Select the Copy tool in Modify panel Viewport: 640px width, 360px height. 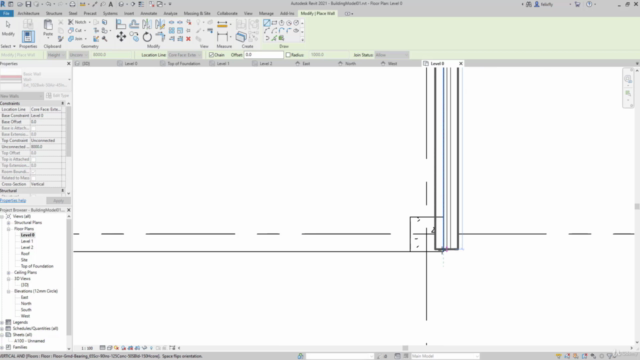click(134, 37)
